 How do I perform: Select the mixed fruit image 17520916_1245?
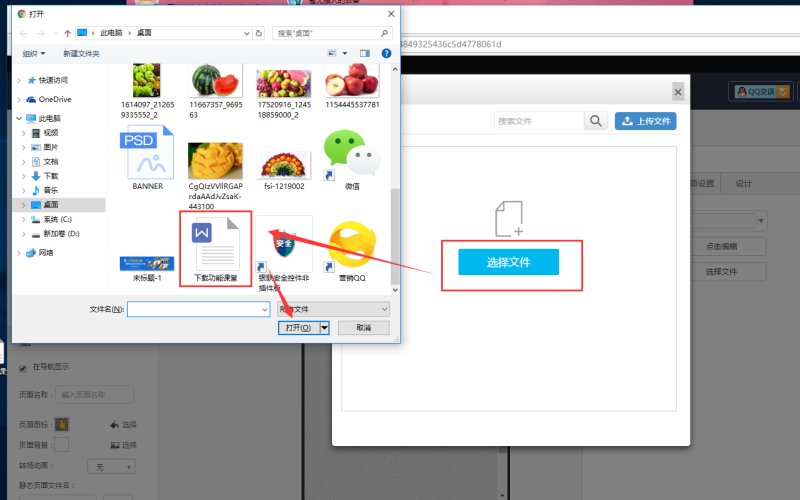[284, 84]
